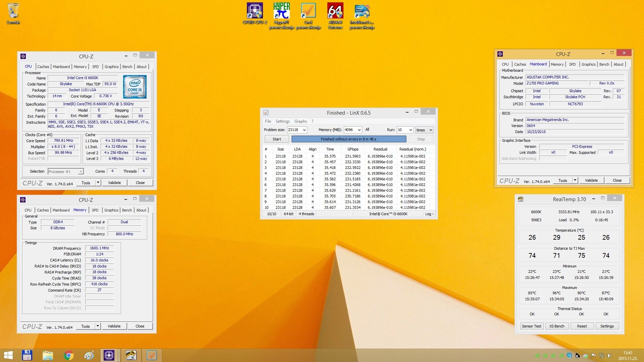Click the Action Center flag tray icon

coord(593,356)
